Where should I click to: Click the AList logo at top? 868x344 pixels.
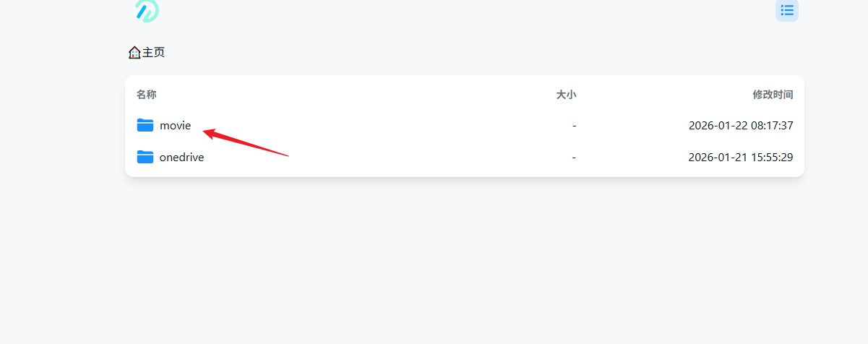pyautogui.click(x=147, y=10)
